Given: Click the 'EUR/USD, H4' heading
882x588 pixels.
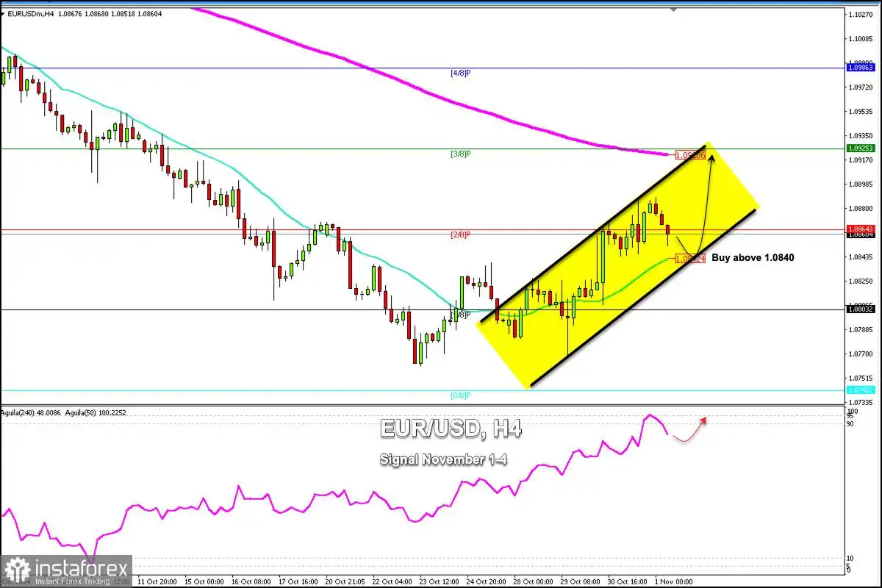Looking at the screenshot, I should coord(451,429).
